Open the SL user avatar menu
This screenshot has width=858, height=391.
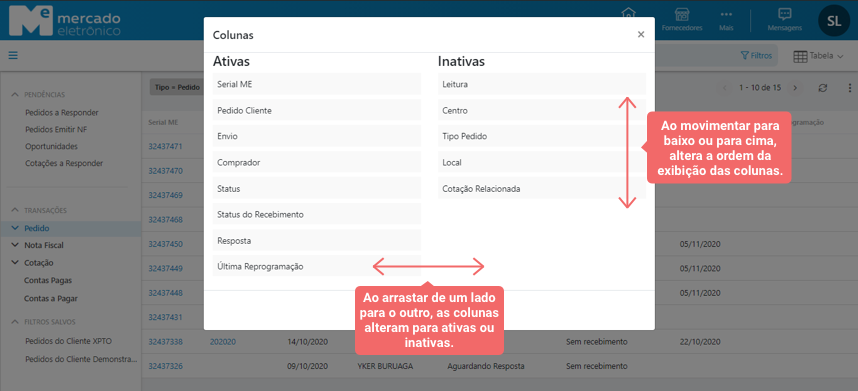(x=834, y=21)
